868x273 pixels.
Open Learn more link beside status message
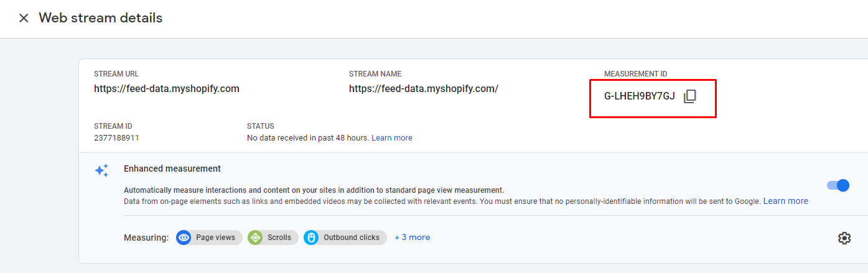click(391, 138)
